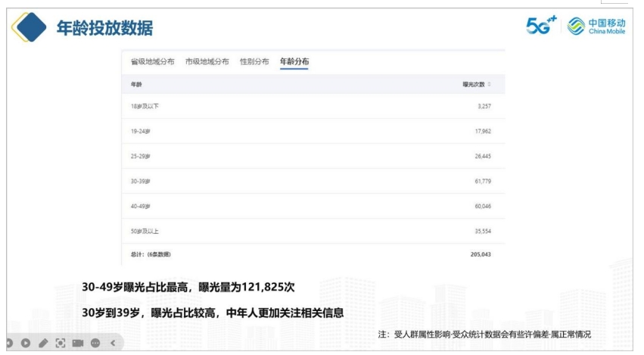
Task: Click the 5G logo icon
Action: pyautogui.click(x=540, y=25)
